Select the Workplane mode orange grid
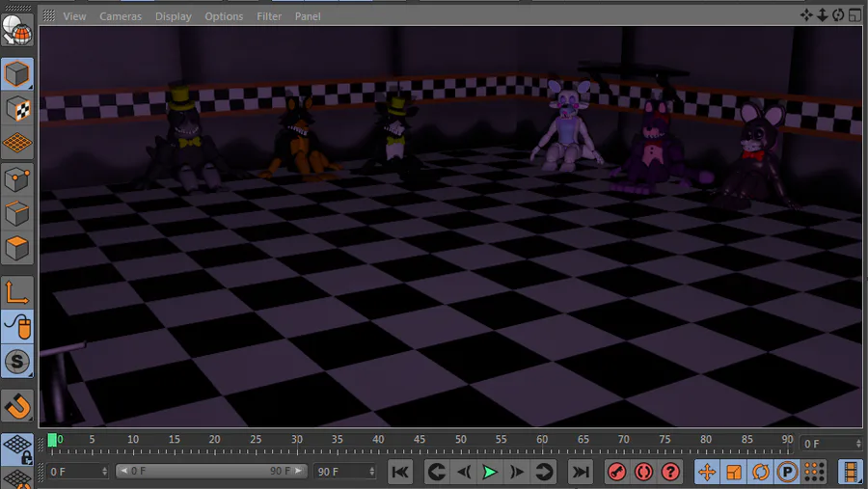 pyautogui.click(x=17, y=143)
